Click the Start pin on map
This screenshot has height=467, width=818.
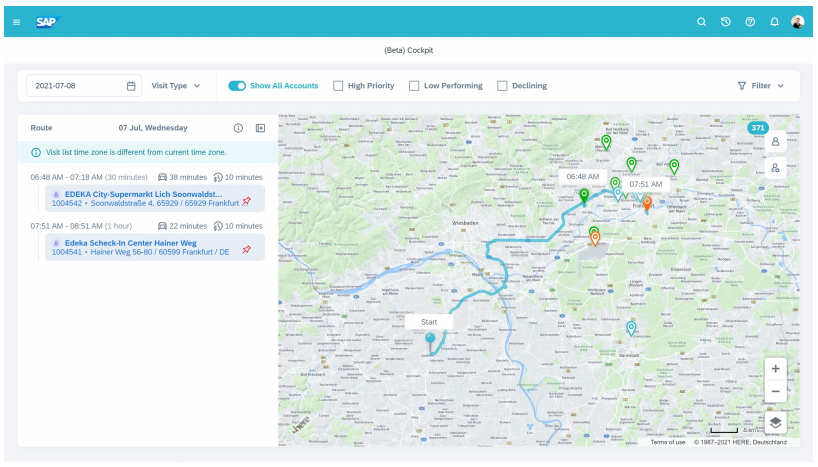430,341
